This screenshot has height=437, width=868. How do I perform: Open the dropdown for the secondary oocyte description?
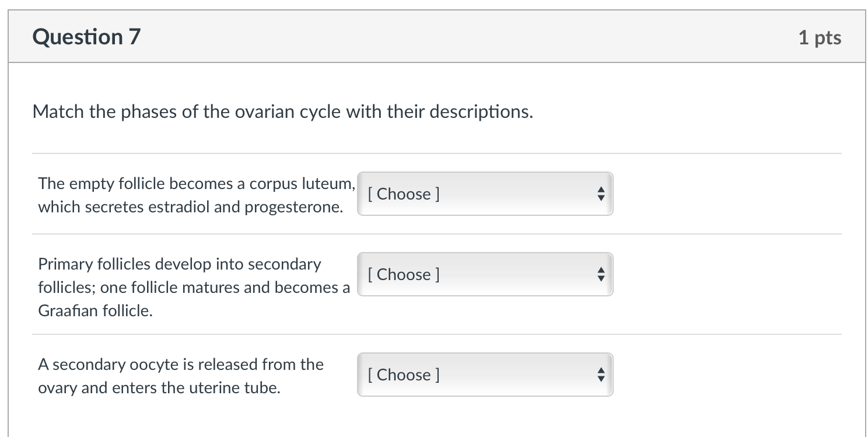point(485,375)
